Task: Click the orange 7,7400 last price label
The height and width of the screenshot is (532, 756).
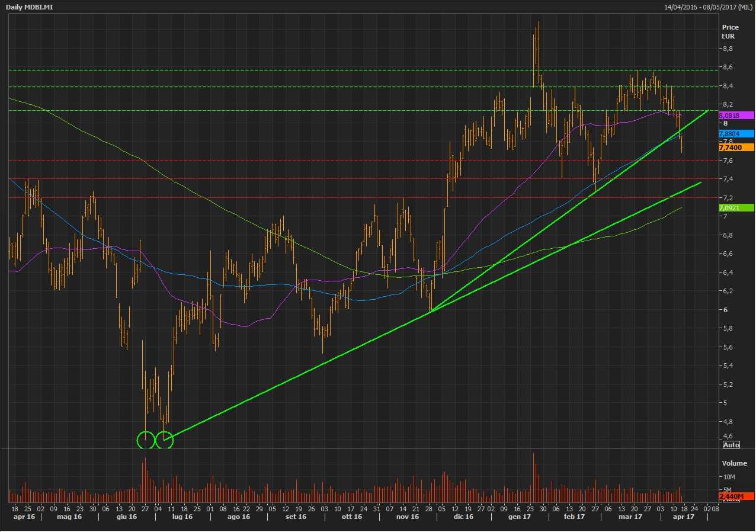Action: point(736,147)
